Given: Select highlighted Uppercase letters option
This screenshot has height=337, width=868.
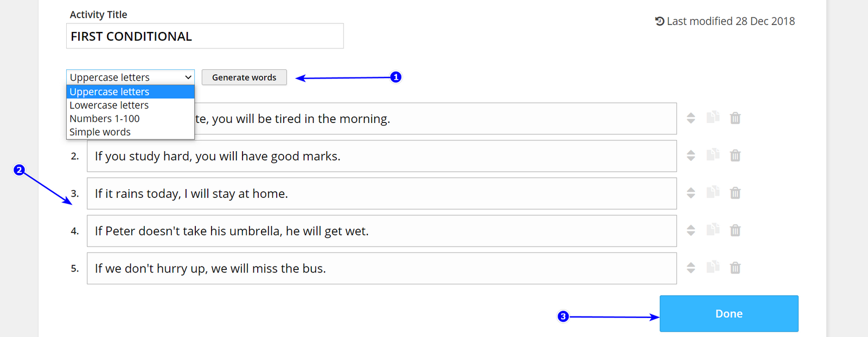Looking at the screenshot, I should pos(110,92).
